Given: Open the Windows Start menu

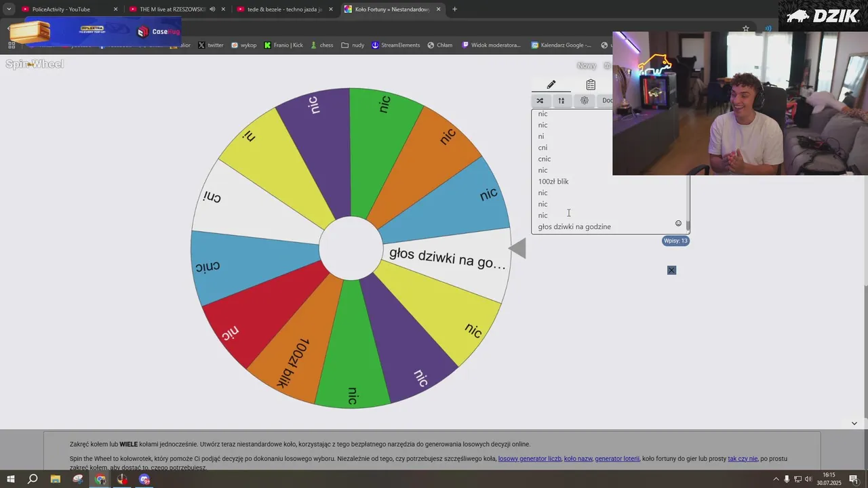Looking at the screenshot, I should (11, 479).
